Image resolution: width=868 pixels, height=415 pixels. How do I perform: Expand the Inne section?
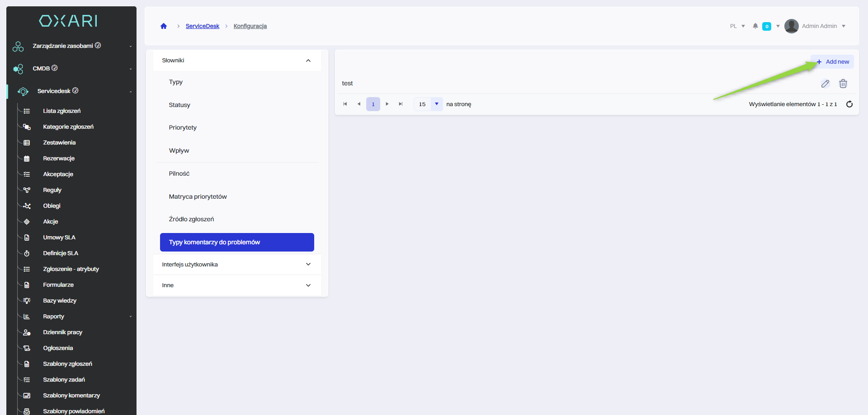coord(308,285)
